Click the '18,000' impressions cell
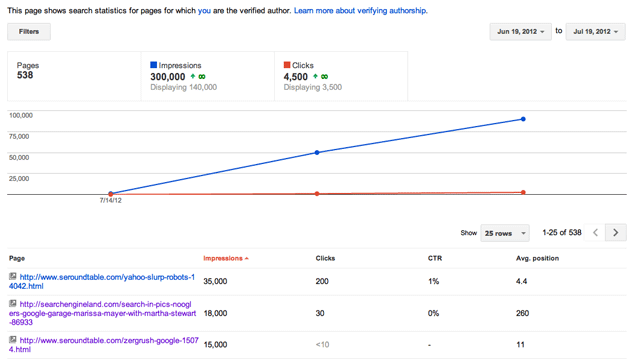The height and width of the screenshot is (360, 640). [x=215, y=313]
